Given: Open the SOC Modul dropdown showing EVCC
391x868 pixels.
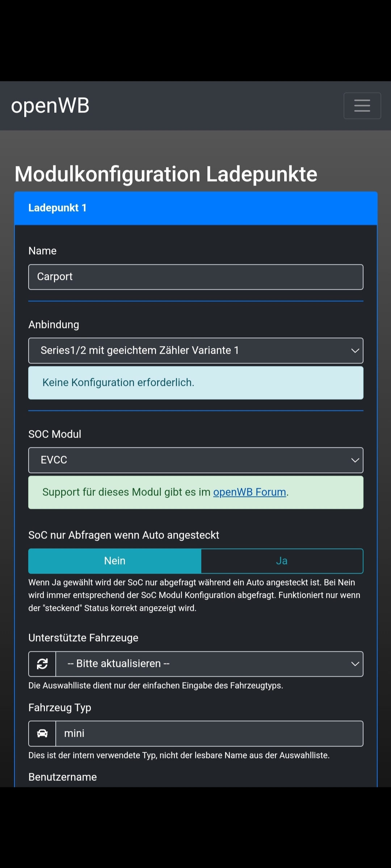Looking at the screenshot, I should 195,460.
